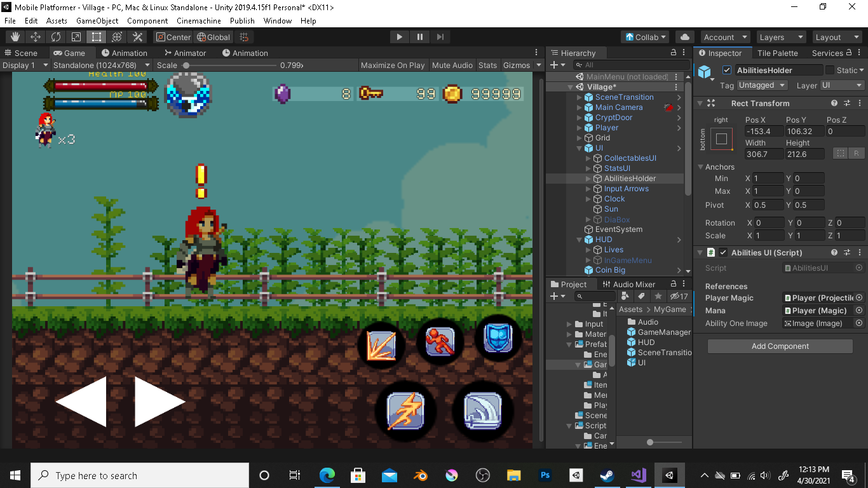Open the Layer UI dropdown
Viewport: 868px width, 488px height.
tap(843, 85)
